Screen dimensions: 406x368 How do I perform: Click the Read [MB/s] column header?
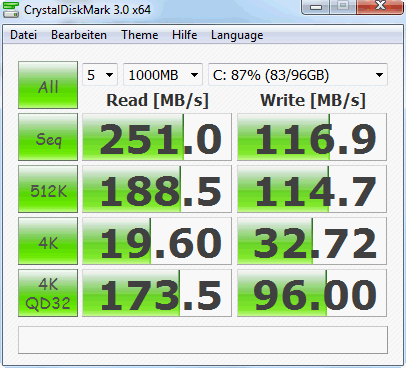157,100
